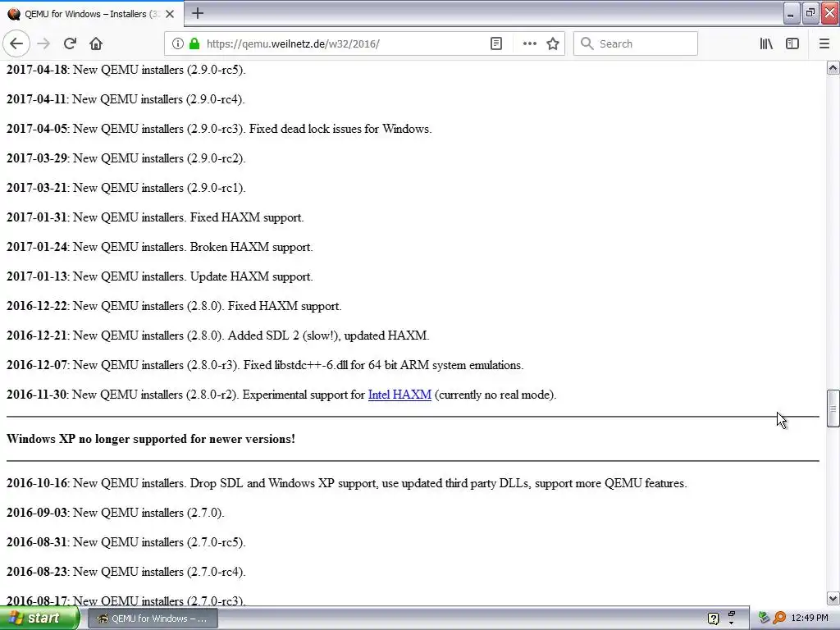
Task: Open the Windows Start menu
Action: pos(39,619)
